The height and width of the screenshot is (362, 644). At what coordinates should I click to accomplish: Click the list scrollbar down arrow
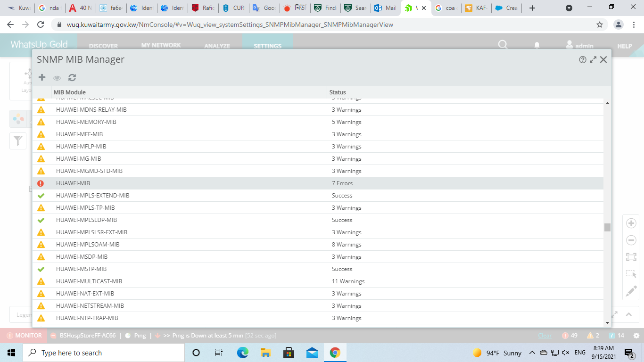pyautogui.click(x=607, y=323)
